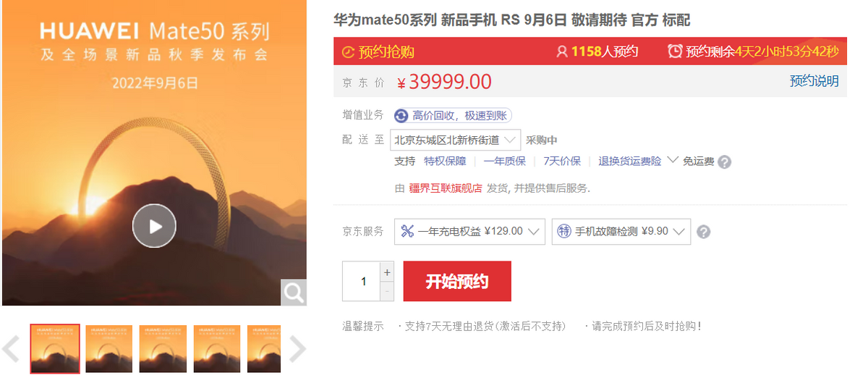Select the first highlighted product thumbnail
The image size is (868, 386).
(55, 348)
